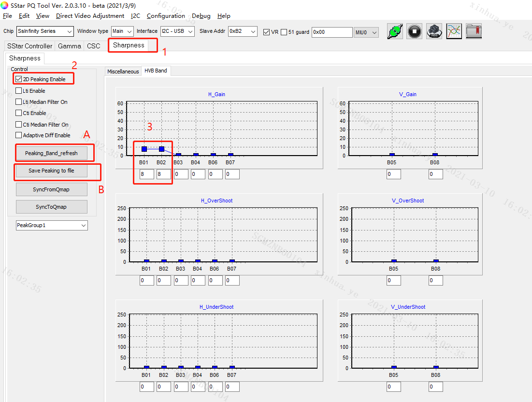Click the H_Gain B03 value field
The width and height of the screenshot is (532, 402).
pos(181,174)
